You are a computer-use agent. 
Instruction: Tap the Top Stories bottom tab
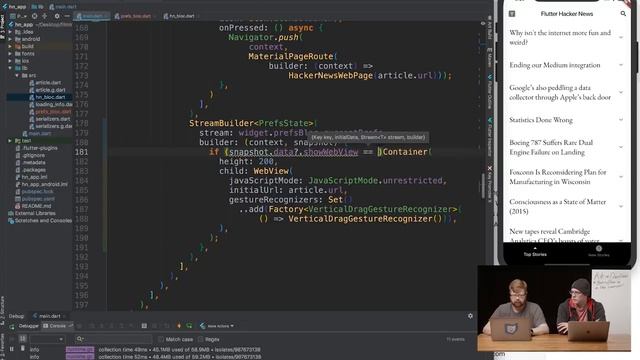point(535,251)
